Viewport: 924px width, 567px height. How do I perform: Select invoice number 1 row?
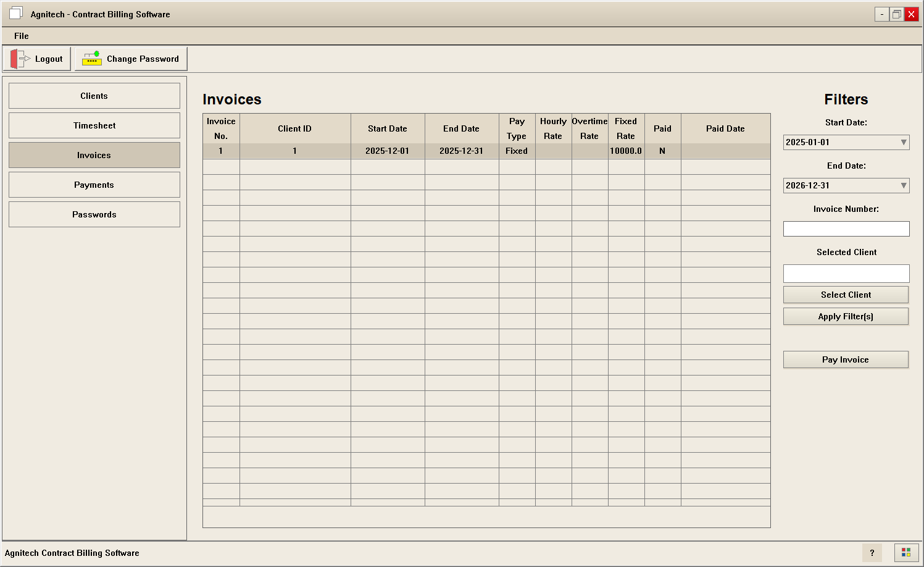[x=388, y=151]
